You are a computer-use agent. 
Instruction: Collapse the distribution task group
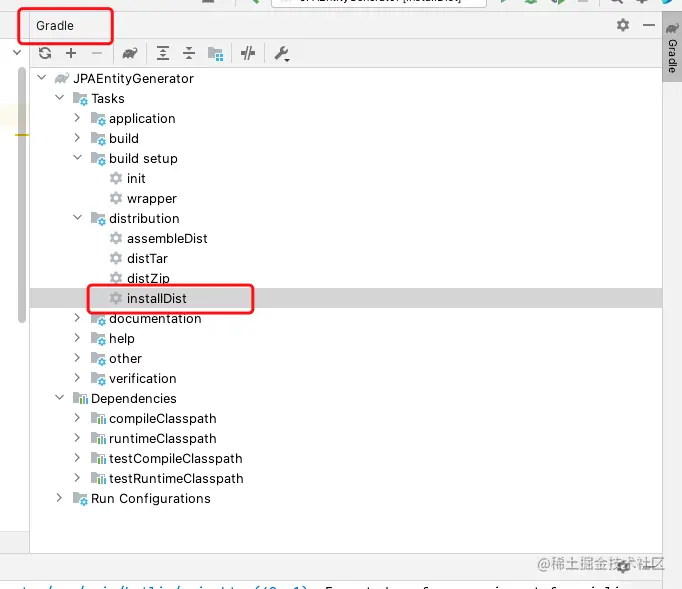77,218
